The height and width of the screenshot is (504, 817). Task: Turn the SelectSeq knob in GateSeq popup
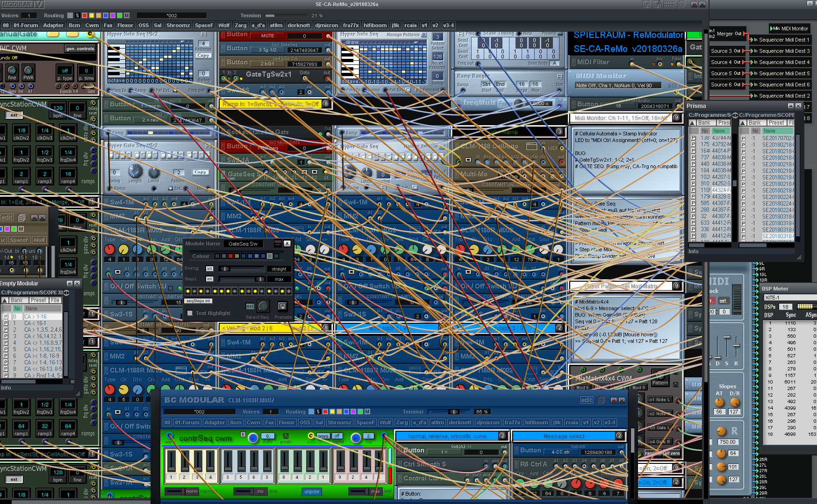(263, 306)
